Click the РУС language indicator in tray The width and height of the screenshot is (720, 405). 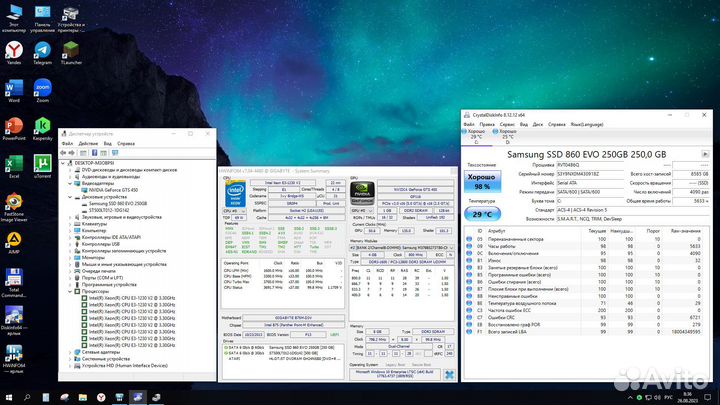point(669,397)
